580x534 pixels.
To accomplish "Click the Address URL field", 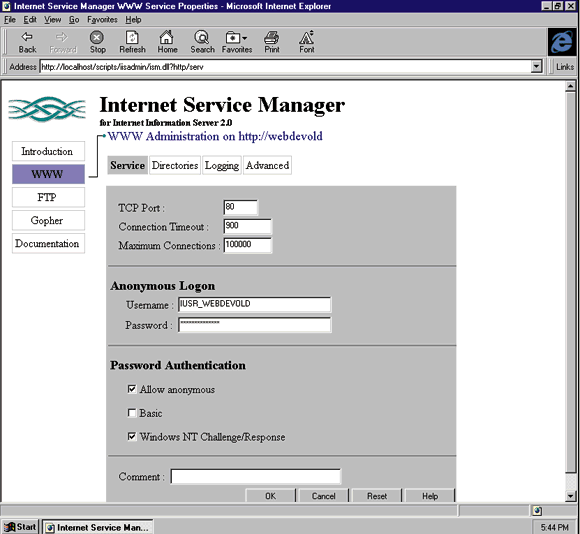I will pyautogui.click(x=286, y=67).
